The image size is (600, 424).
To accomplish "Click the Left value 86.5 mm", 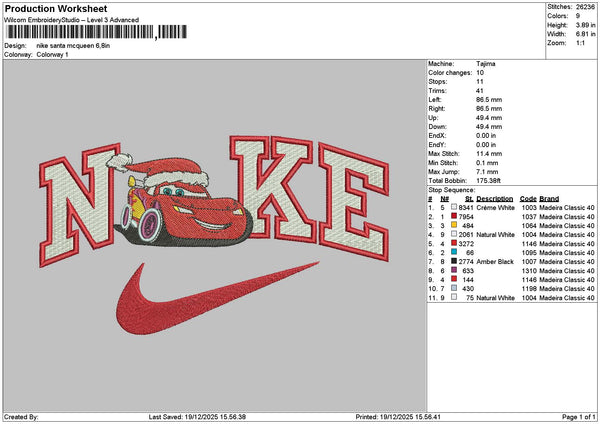I will (489, 99).
